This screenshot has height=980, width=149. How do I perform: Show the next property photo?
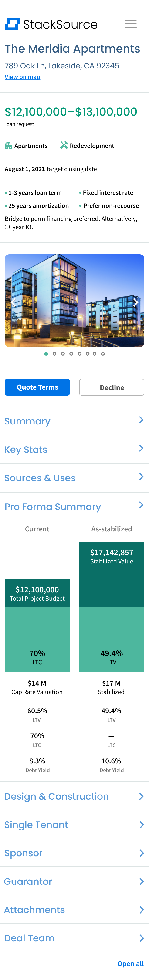[135, 302]
